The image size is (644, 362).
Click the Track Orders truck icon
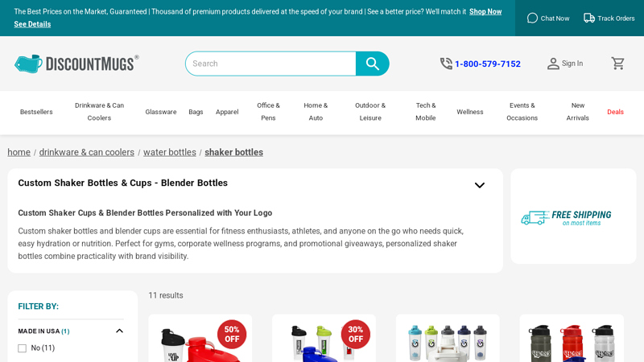pyautogui.click(x=589, y=18)
